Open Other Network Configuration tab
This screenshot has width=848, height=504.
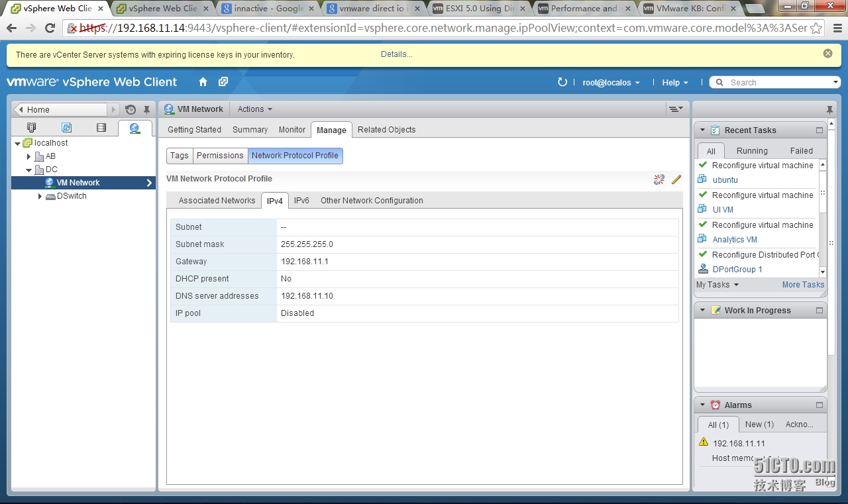pyautogui.click(x=372, y=201)
